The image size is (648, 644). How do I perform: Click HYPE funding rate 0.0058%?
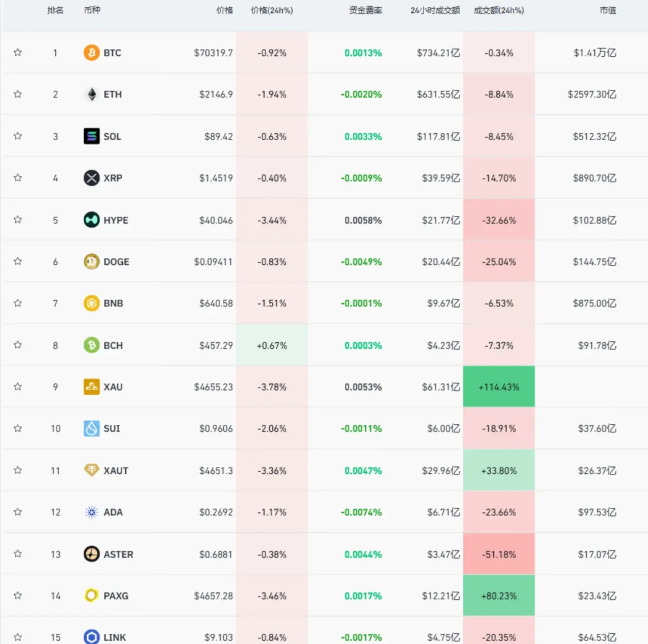tap(363, 220)
